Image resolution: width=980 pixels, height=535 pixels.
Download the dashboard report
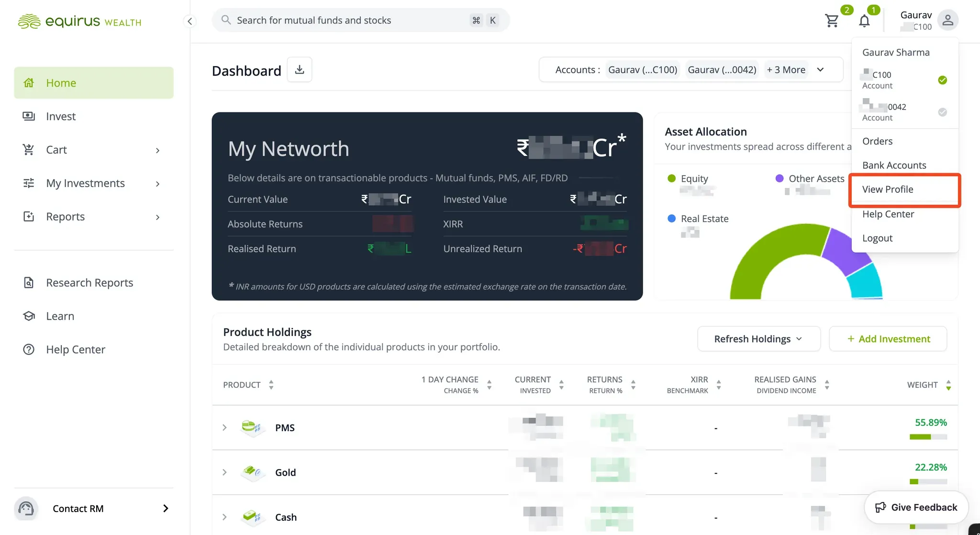300,69
